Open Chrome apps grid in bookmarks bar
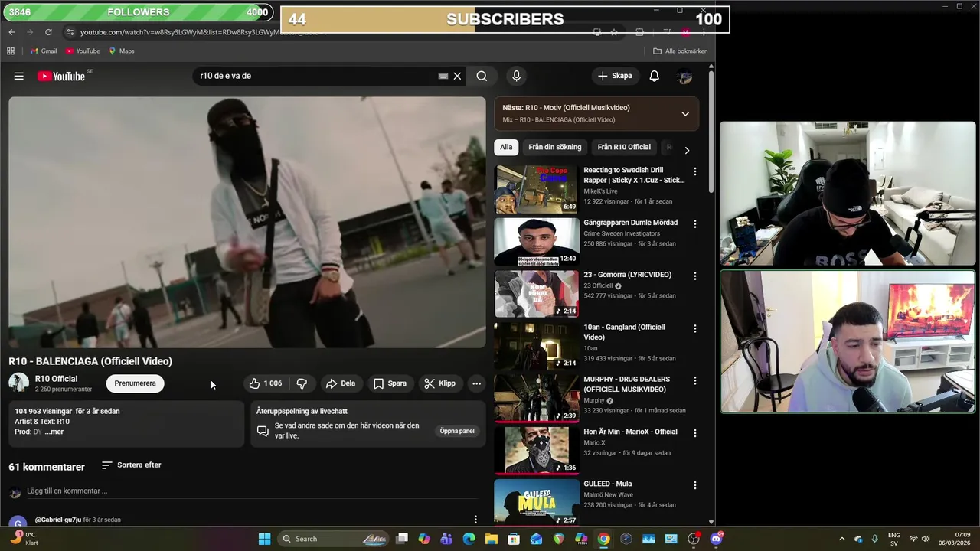This screenshot has width=980, height=551. point(11,51)
